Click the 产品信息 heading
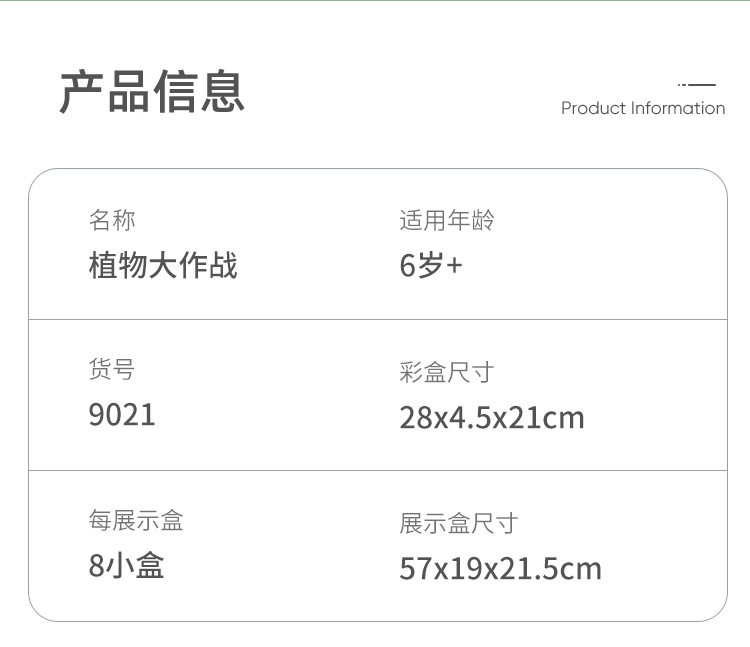 pyautogui.click(x=152, y=91)
